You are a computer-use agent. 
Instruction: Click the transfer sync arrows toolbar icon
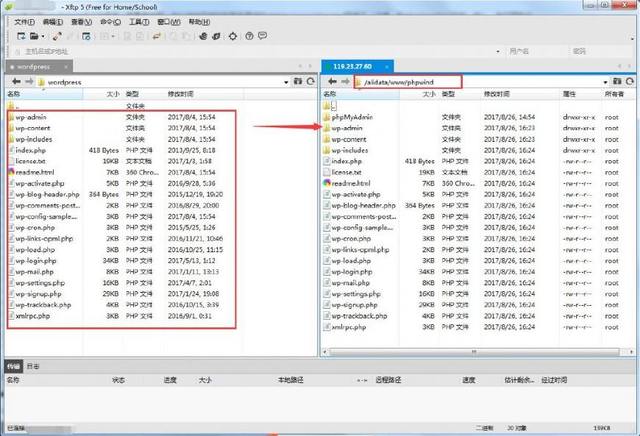point(155,35)
